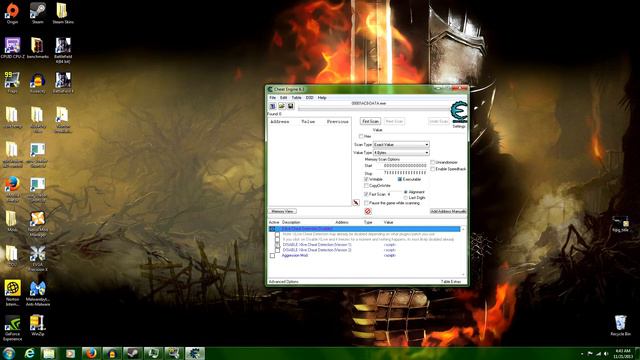Toggle the Writable checkbox

point(366,179)
